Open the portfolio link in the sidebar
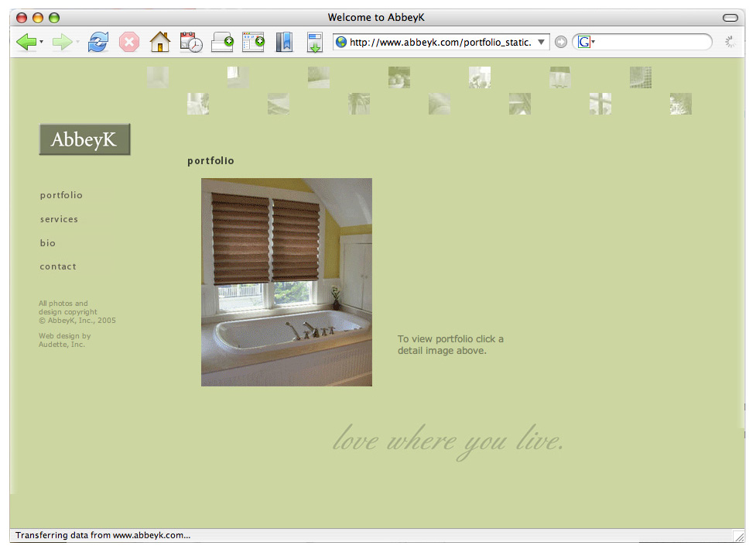Screen dimensions: 756x556 click(61, 195)
